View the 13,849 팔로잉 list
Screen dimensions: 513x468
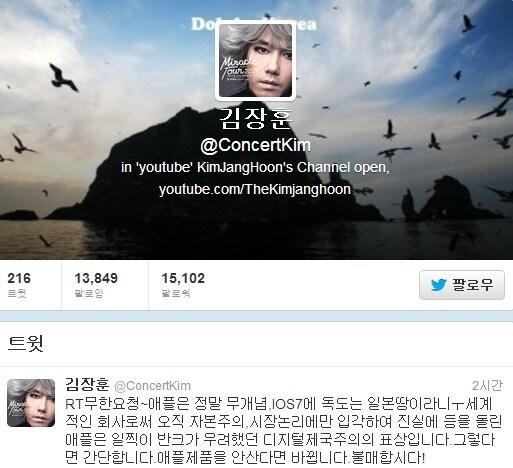(x=96, y=285)
